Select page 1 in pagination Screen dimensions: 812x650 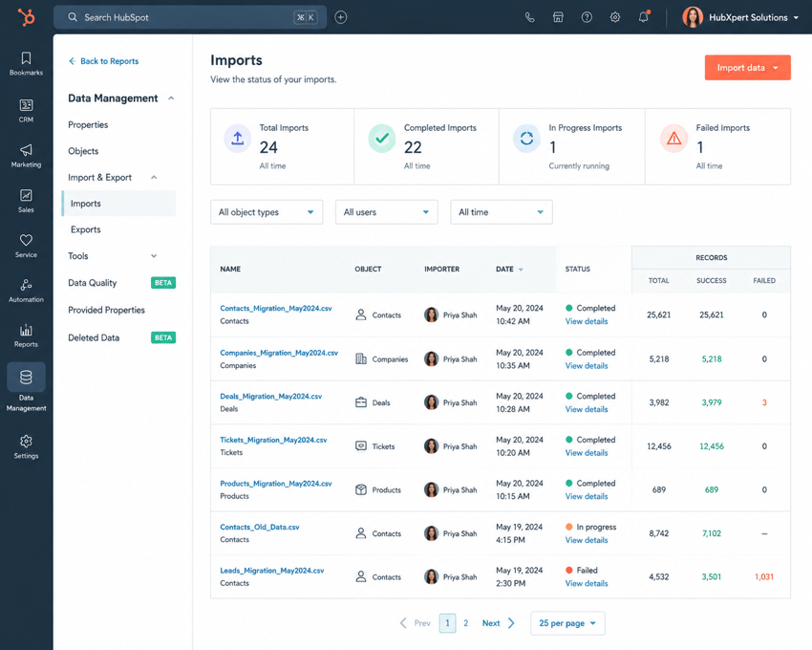(447, 623)
